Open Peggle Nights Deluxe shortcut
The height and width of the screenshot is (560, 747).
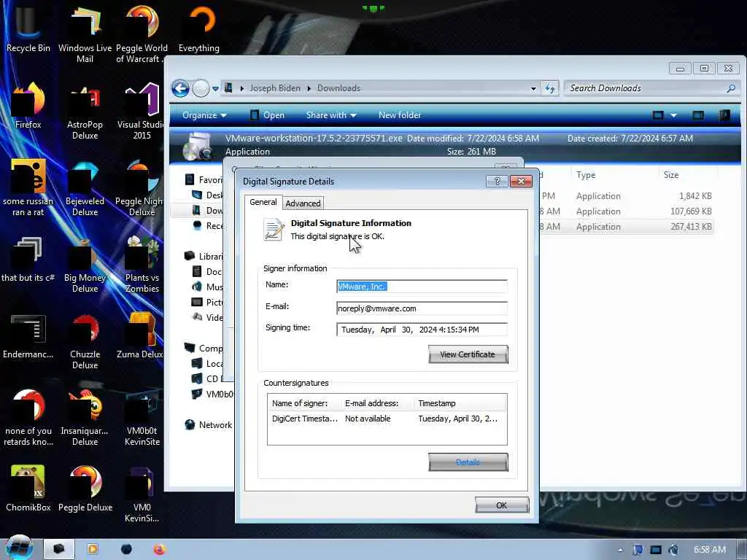141,187
